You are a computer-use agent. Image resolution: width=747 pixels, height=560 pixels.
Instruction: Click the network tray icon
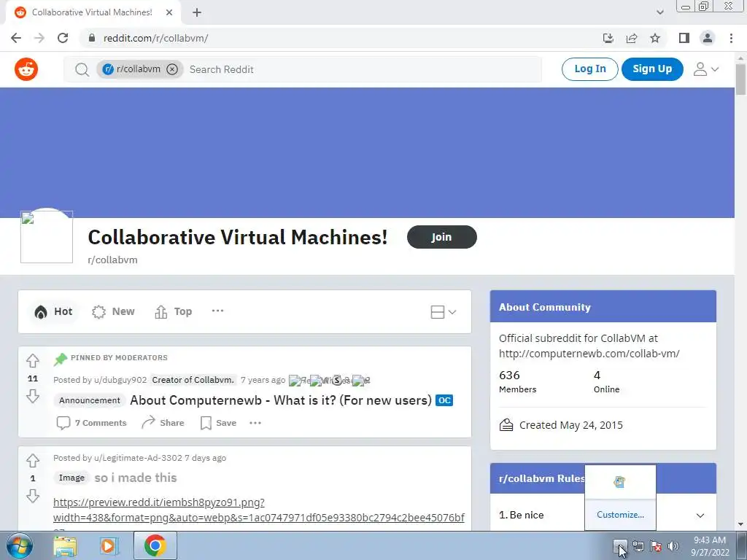638,547
